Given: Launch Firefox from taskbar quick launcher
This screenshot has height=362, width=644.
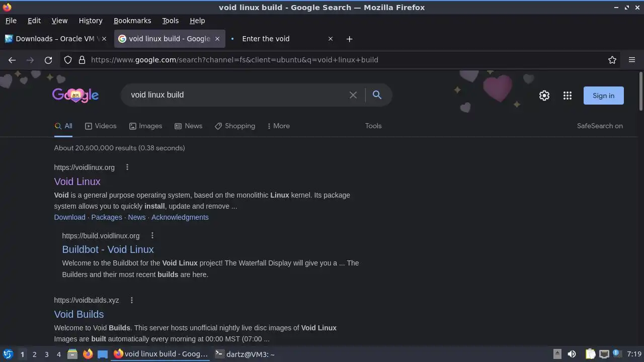Looking at the screenshot, I should (x=88, y=354).
